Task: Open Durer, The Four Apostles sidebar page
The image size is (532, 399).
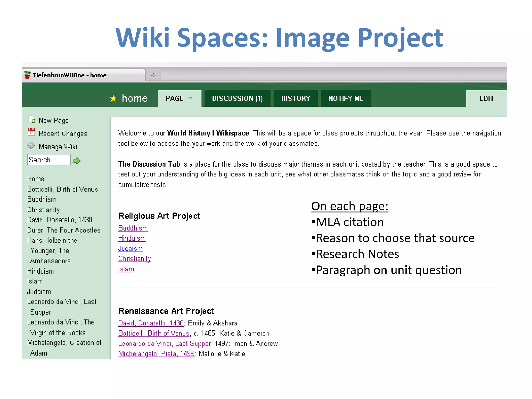Action: pos(64,230)
